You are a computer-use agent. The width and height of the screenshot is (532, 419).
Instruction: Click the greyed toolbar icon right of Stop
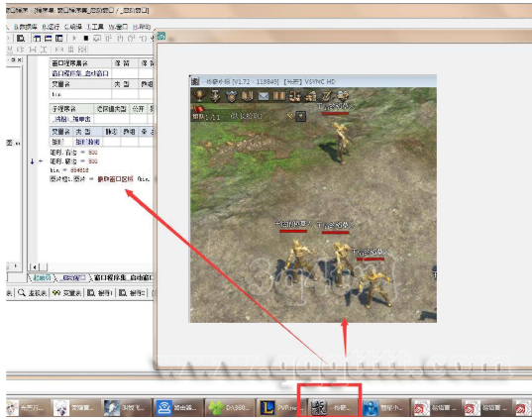tap(97, 38)
